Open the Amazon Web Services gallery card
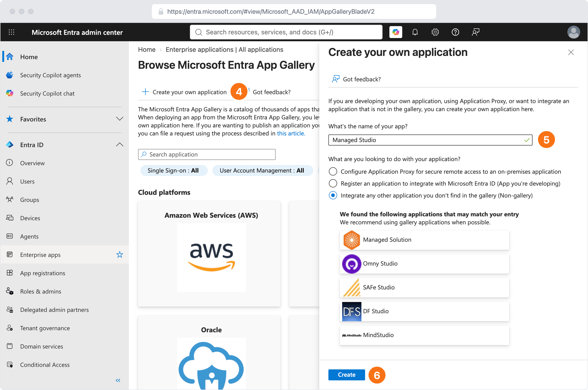Screen dimensions: 588x390 209,254
